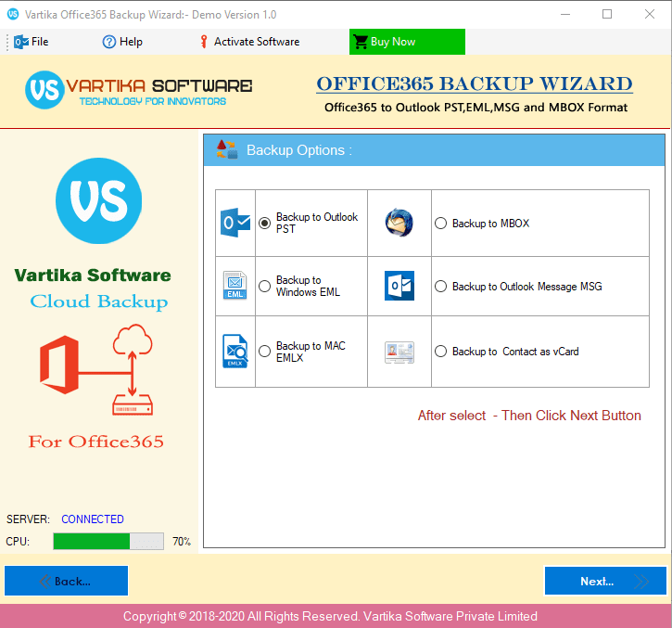
Task: Click the 'Office365 to Outlook PST,EML,MSG' subtitle
Action: coord(475,108)
